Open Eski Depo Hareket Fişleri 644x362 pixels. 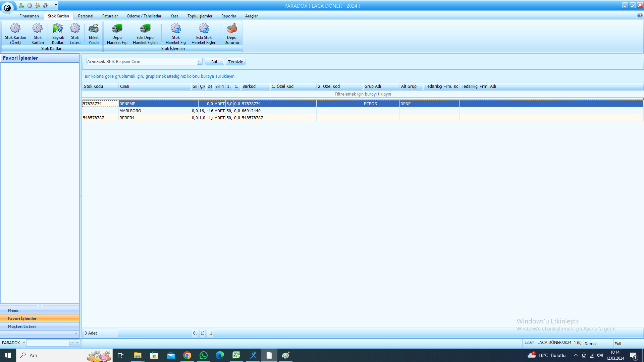coord(145,34)
